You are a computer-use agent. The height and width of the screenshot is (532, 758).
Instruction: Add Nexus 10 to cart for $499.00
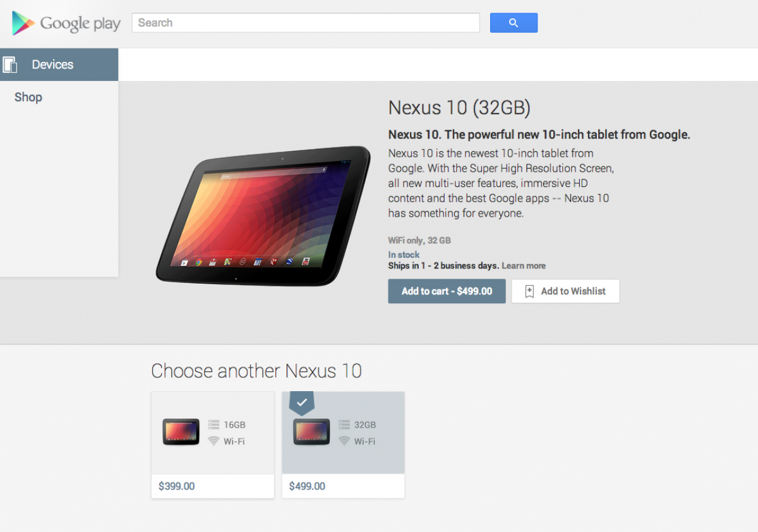(447, 291)
